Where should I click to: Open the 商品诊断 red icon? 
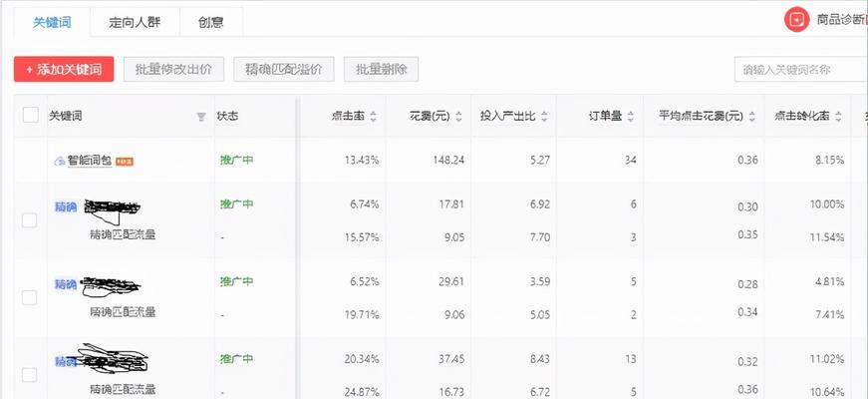click(x=796, y=20)
